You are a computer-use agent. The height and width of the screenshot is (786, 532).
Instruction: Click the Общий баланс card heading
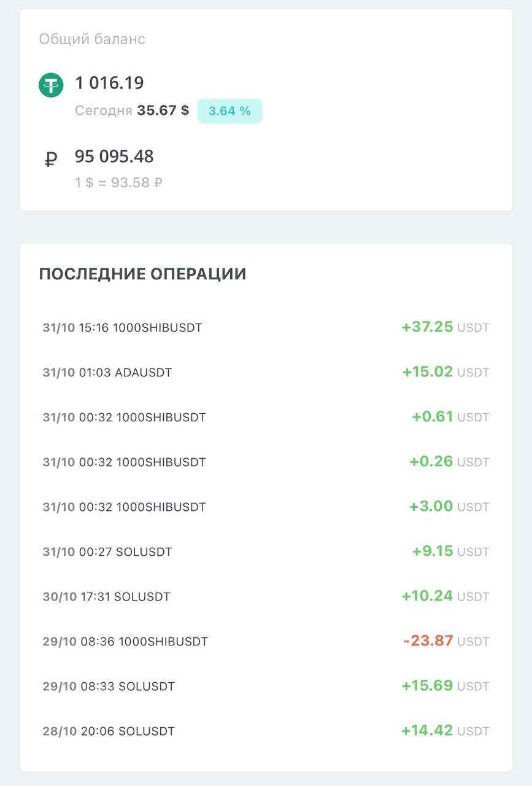(x=92, y=39)
